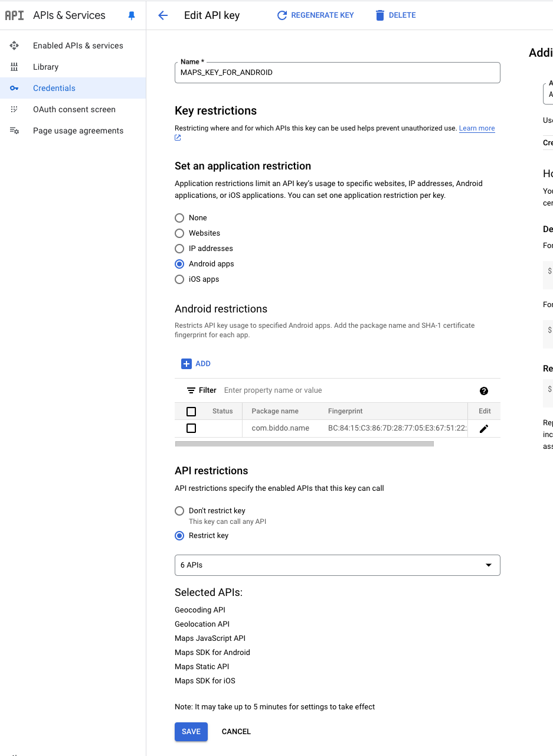Click Geolocation API in selected list
The width and height of the screenshot is (553, 756).
[x=202, y=624]
